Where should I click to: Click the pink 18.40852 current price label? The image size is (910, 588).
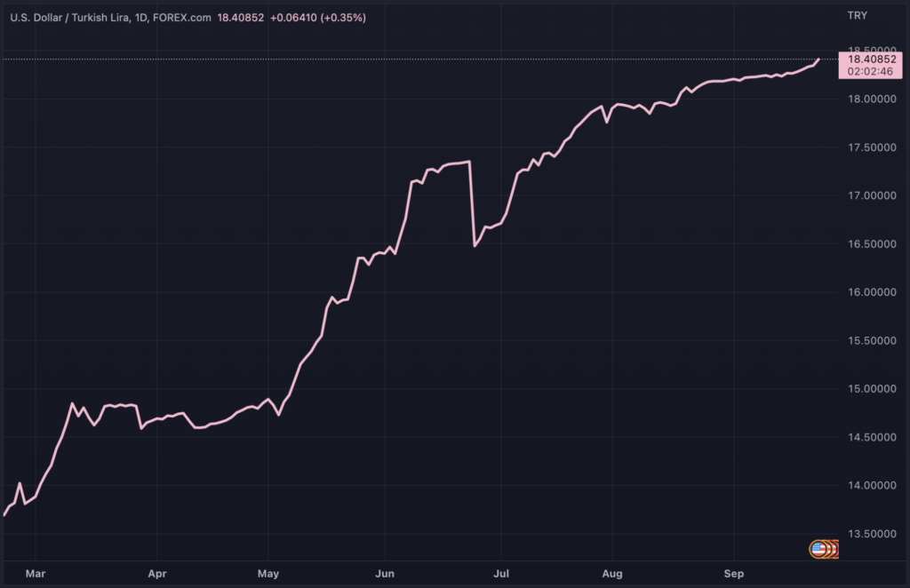click(x=872, y=60)
